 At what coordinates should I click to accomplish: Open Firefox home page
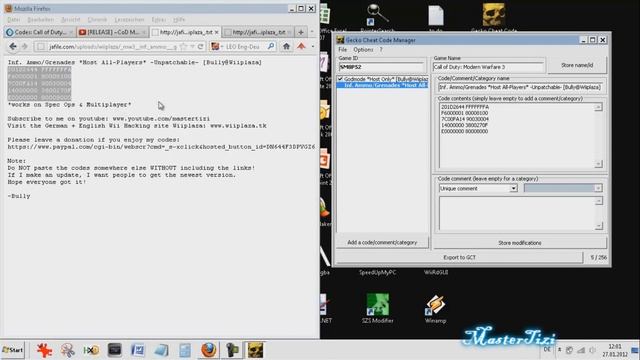(287, 47)
